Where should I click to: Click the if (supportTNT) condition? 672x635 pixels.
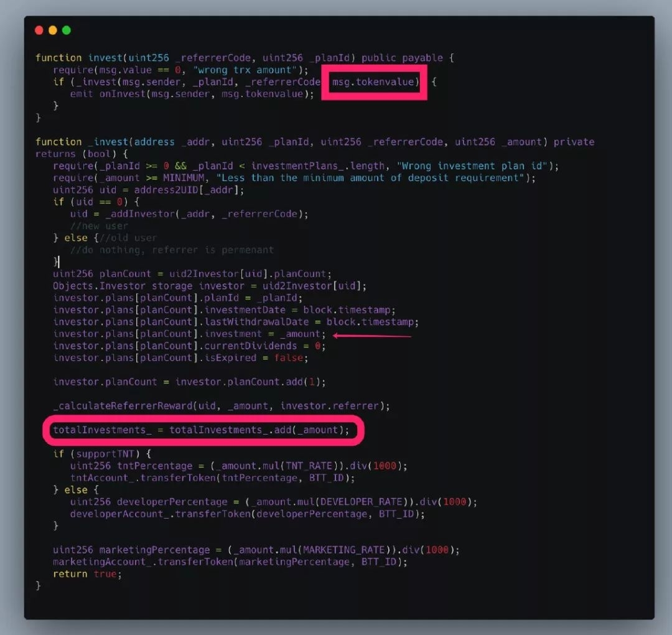(x=102, y=454)
